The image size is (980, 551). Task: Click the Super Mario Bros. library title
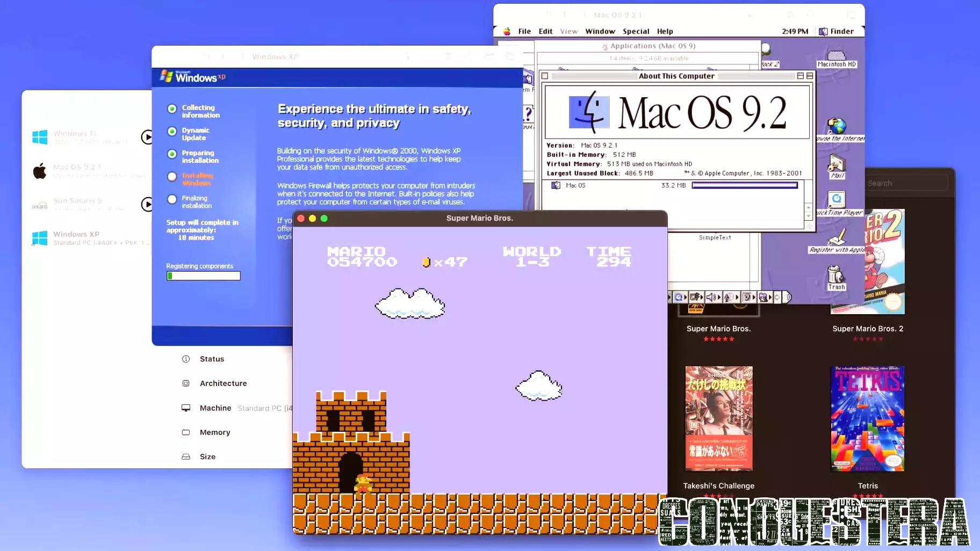[x=718, y=329]
